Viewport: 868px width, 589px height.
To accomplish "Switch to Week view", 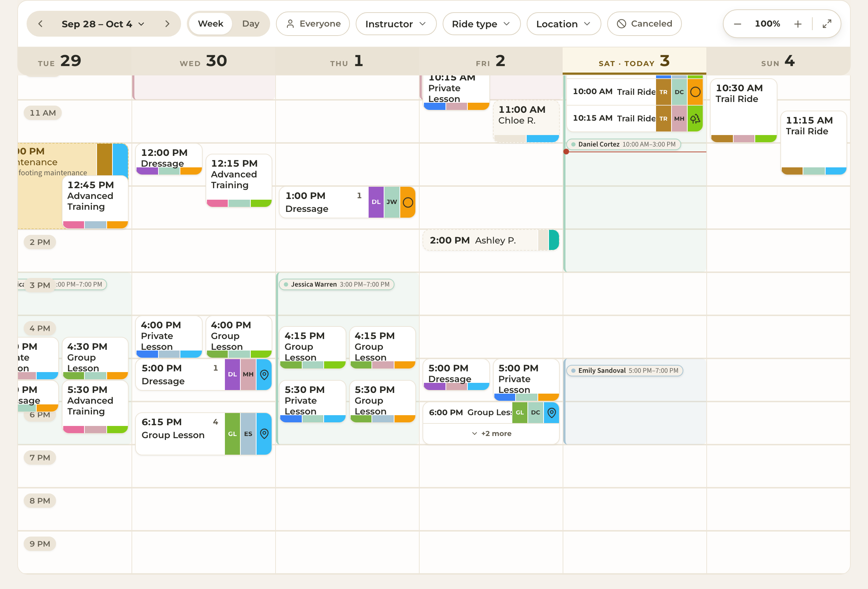I will click(210, 24).
